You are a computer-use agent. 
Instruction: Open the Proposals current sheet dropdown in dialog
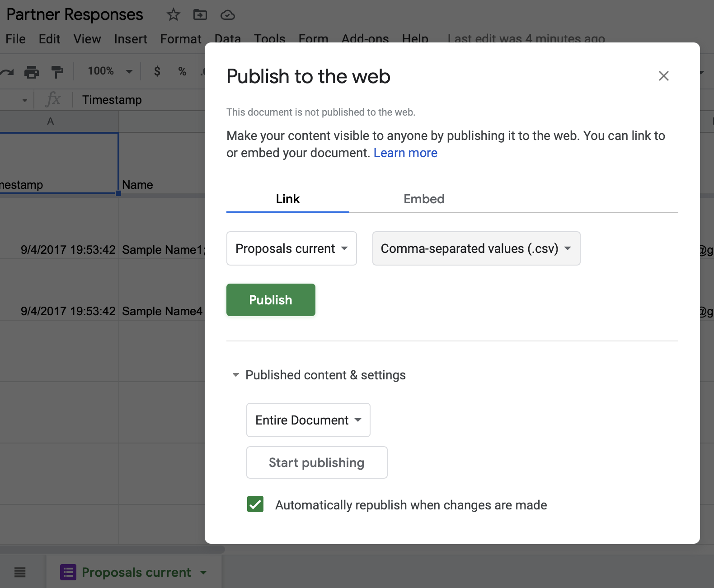[291, 248]
